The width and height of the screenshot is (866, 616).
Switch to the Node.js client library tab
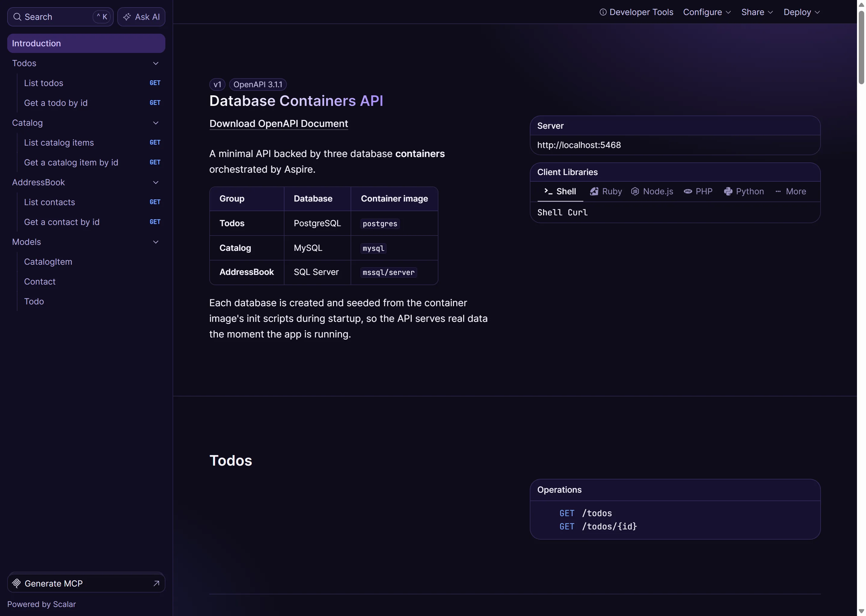(x=652, y=192)
